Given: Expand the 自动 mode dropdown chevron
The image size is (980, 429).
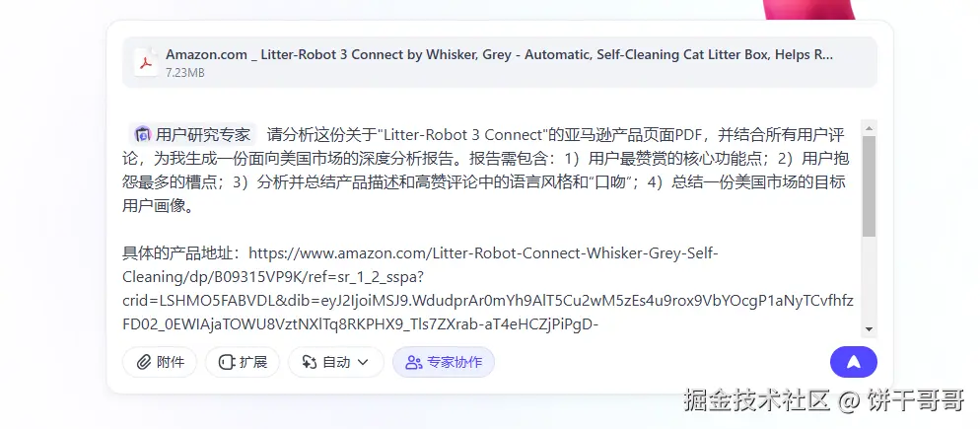Looking at the screenshot, I should click(x=363, y=362).
